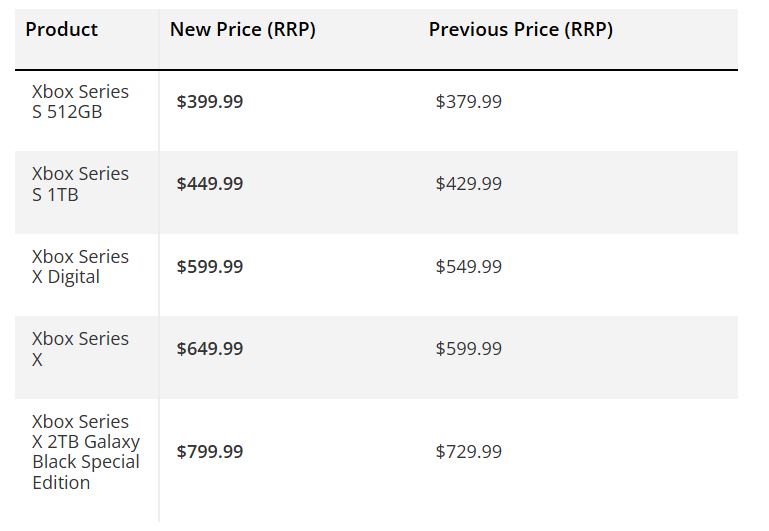769x531 pixels.
Task: Select the plain Xbox Series X product name
Action: point(80,349)
